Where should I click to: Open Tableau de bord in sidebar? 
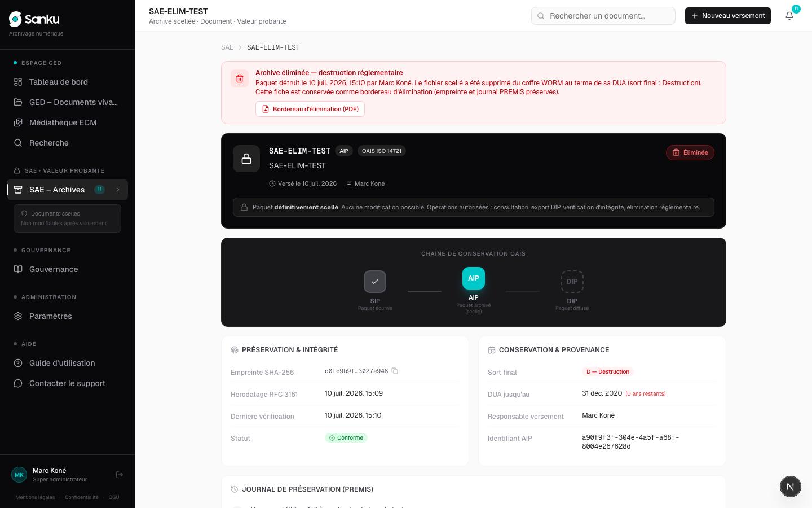point(68,82)
